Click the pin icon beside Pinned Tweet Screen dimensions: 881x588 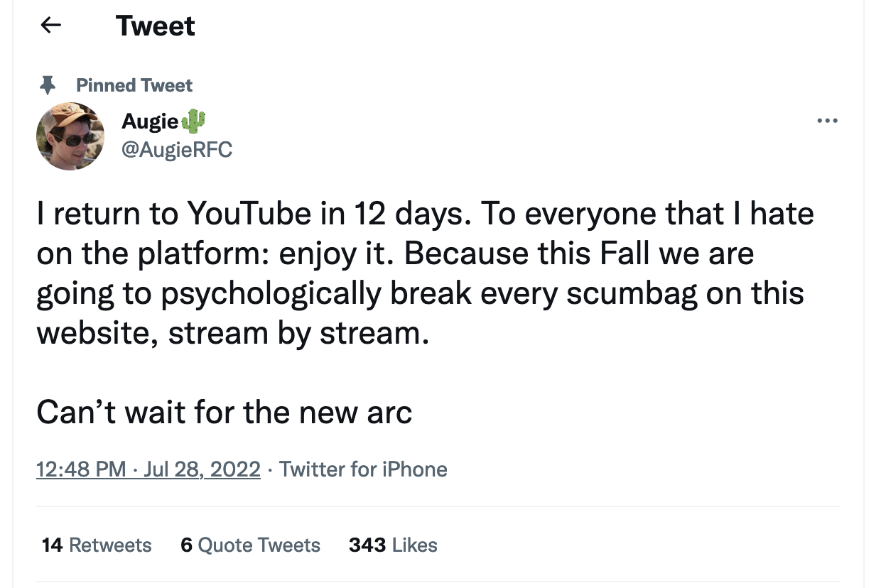pyautogui.click(x=48, y=86)
